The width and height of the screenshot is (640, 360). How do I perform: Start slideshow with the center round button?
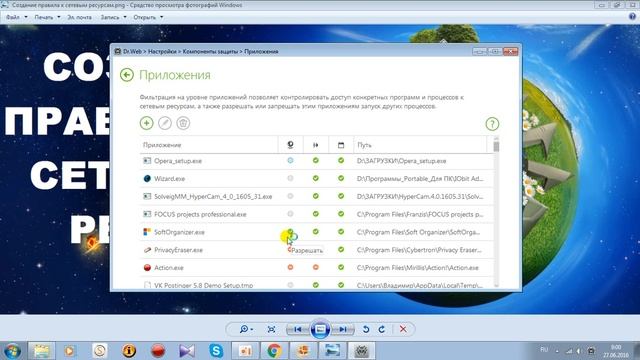coord(320,329)
